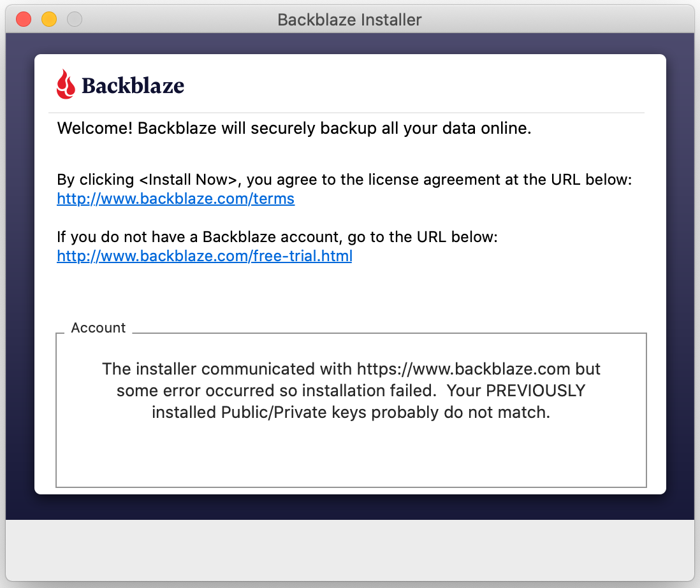The height and width of the screenshot is (588, 700).
Task: Click the grayed-out zoom window button
Action: [x=75, y=19]
